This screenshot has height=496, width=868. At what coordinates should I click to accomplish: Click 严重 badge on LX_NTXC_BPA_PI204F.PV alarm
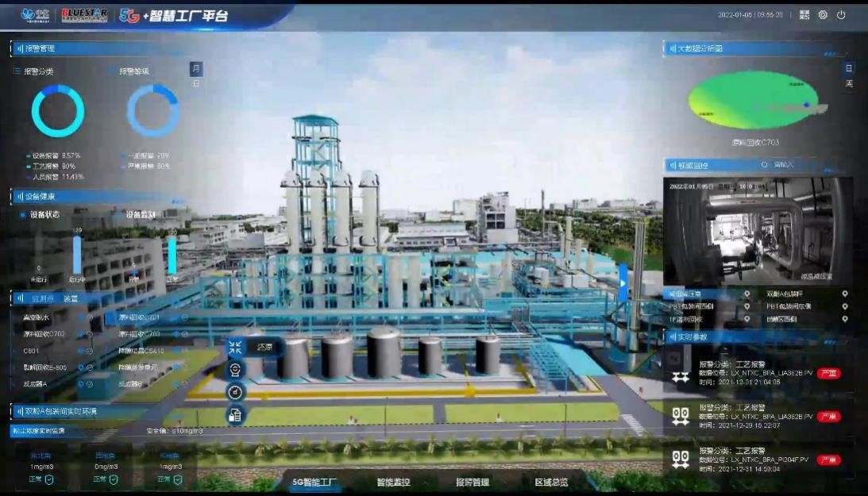tap(829, 460)
